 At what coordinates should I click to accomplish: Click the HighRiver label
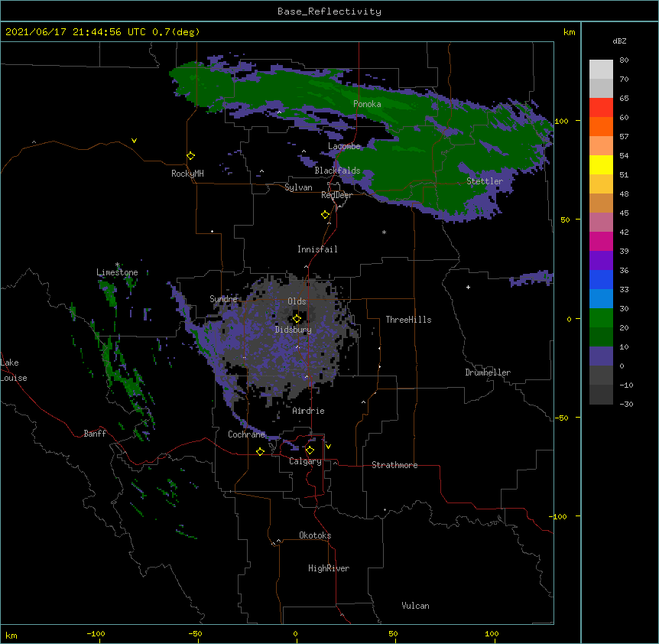(x=329, y=568)
